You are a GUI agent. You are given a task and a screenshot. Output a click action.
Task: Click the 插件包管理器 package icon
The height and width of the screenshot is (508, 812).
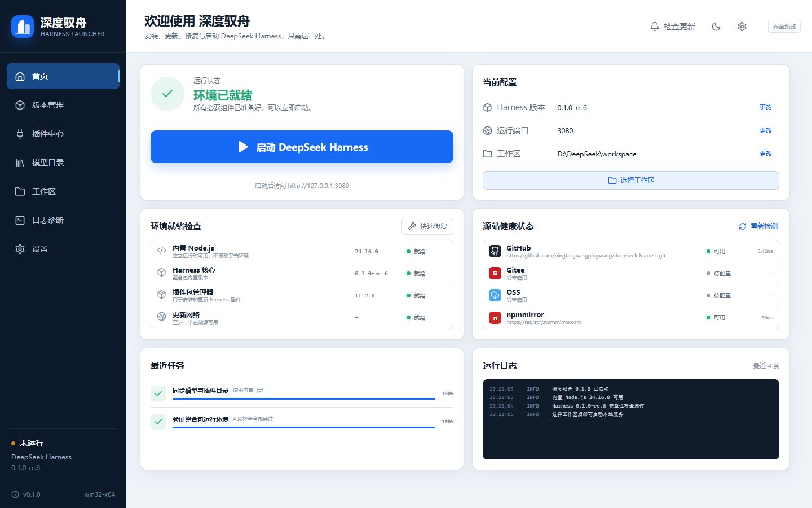(x=162, y=295)
